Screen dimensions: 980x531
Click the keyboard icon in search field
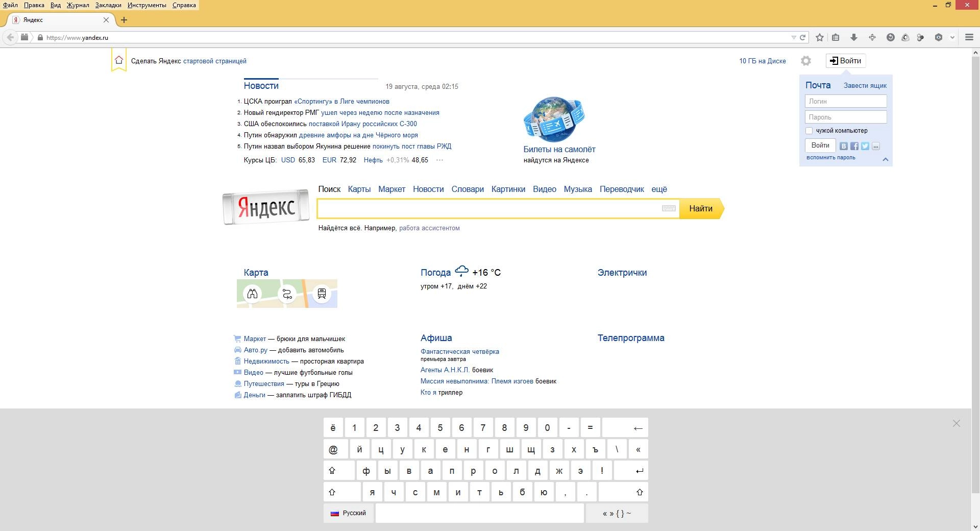coord(669,208)
